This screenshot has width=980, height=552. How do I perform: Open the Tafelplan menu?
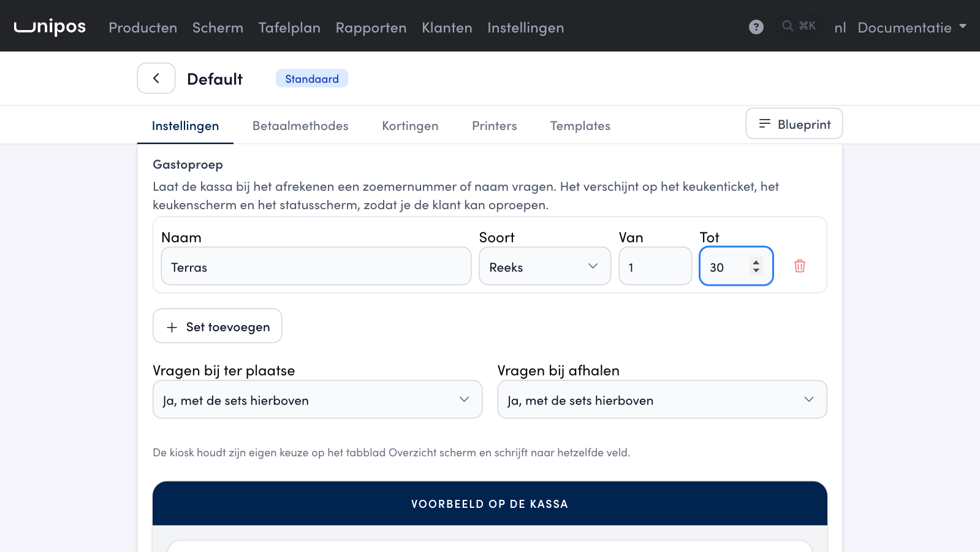(x=289, y=28)
